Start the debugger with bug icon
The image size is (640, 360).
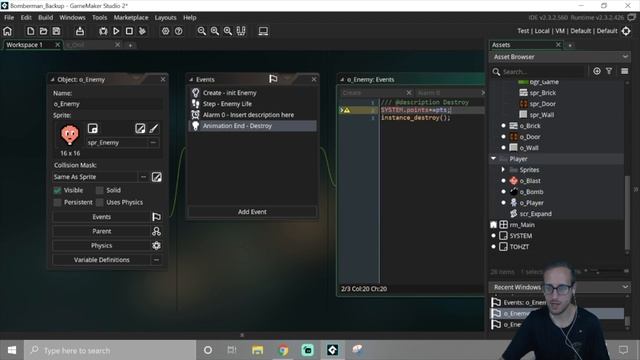[x=103, y=31]
